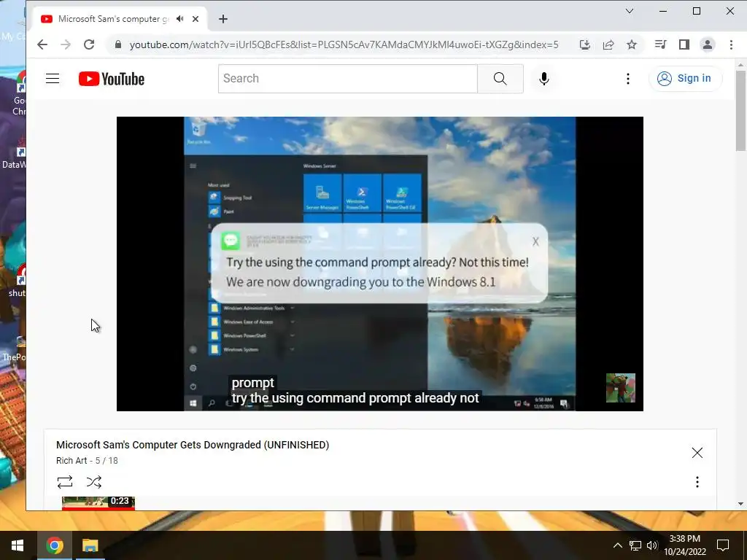
Task: Open the Rich Art playlist link
Action: point(71,461)
